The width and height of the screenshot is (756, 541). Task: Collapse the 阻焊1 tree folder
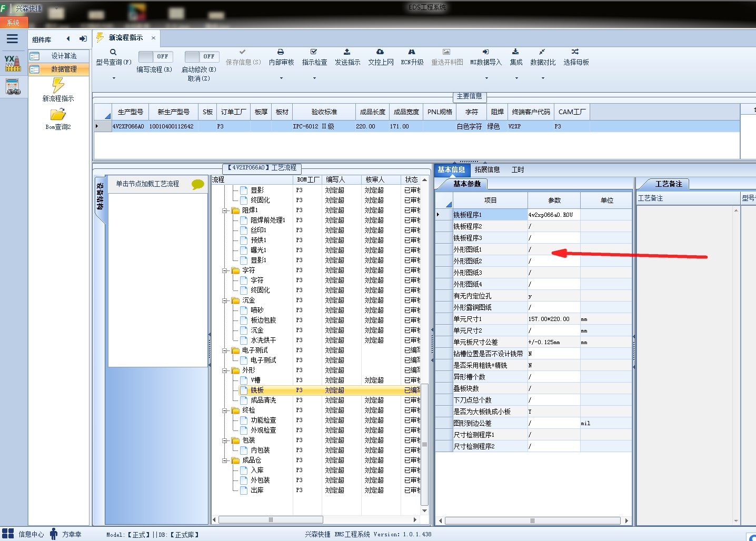pyautogui.click(x=225, y=211)
